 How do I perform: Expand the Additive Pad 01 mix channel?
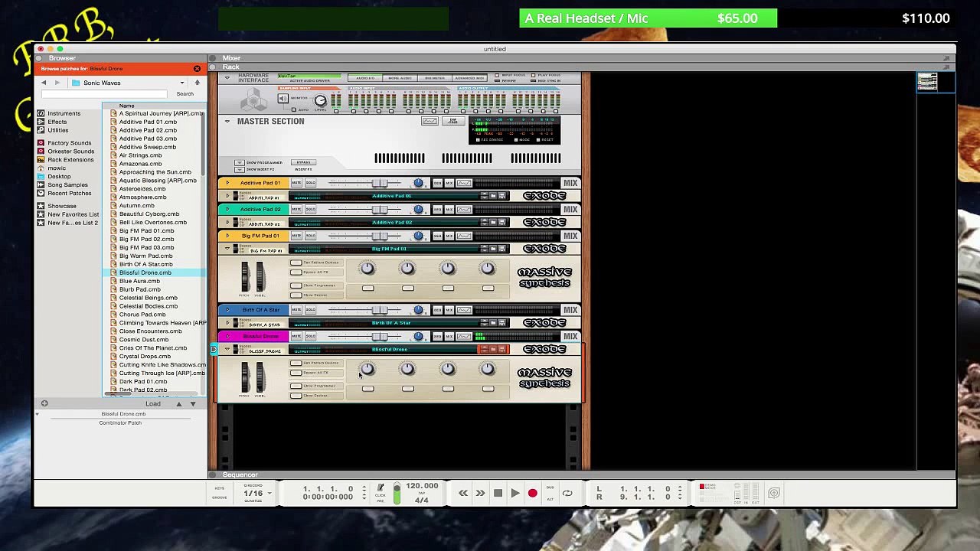tap(227, 183)
